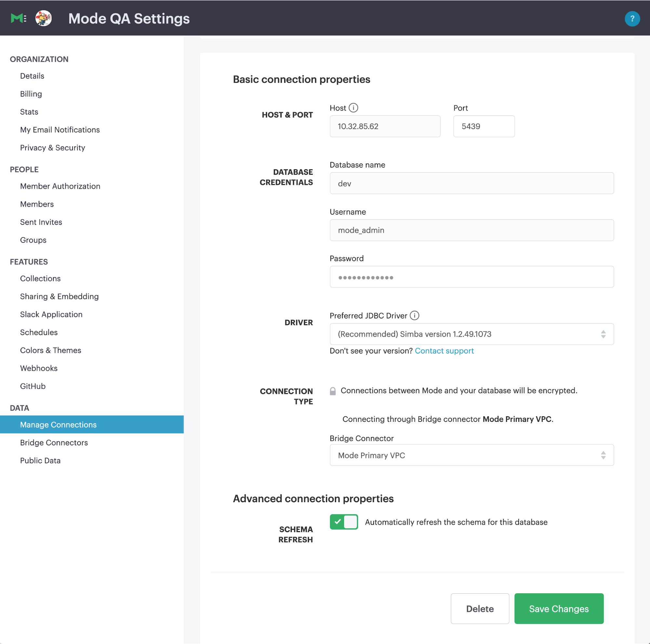Click the PEOPLE section header
Screen dimensions: 650x644
tap(24, 169)
